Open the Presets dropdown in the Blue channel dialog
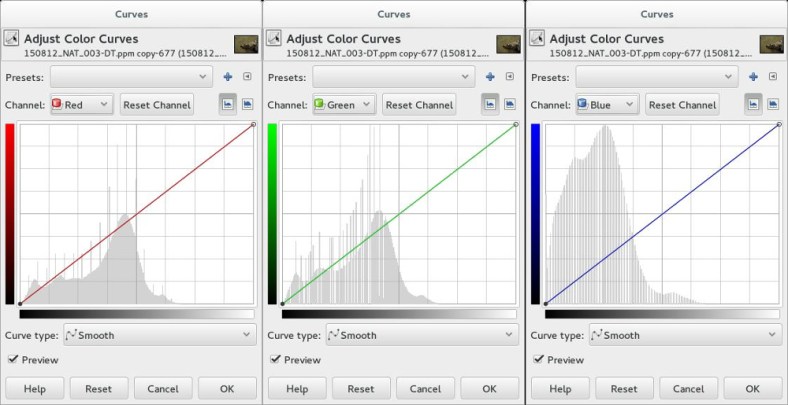The height and width of the screenshot is (405, 788). tap(658, 76)
